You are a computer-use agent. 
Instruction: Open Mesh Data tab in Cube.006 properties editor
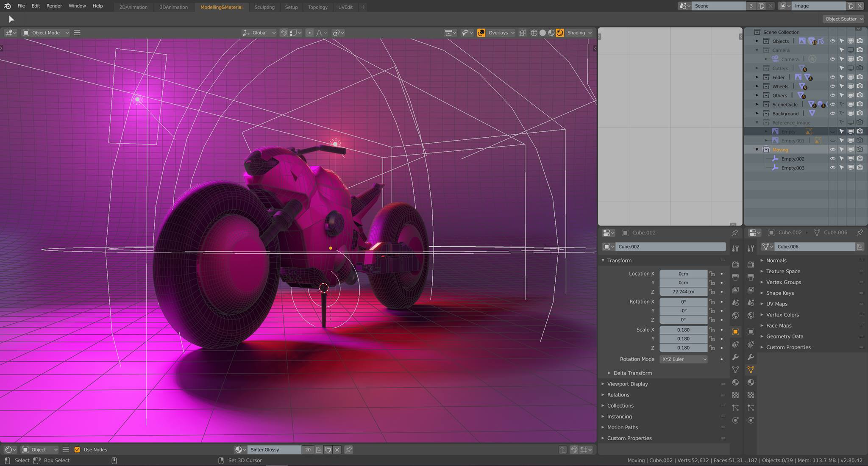point(751,369)
